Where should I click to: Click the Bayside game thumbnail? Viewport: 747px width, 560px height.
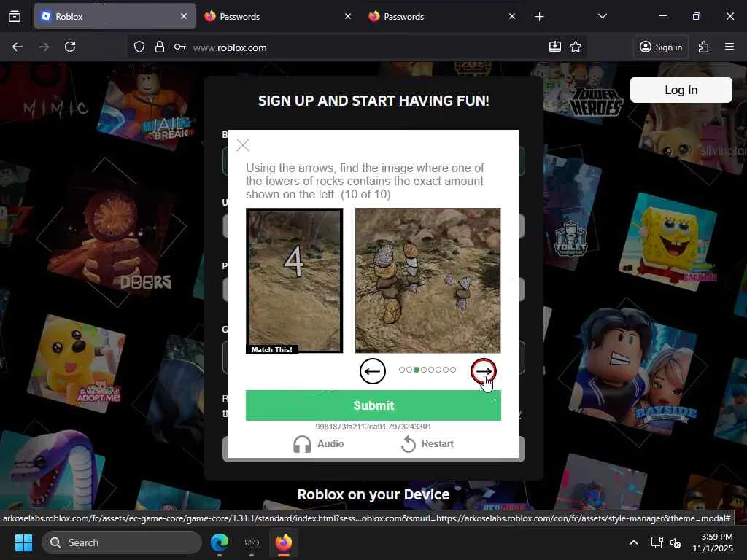click(x=632, y=370)
